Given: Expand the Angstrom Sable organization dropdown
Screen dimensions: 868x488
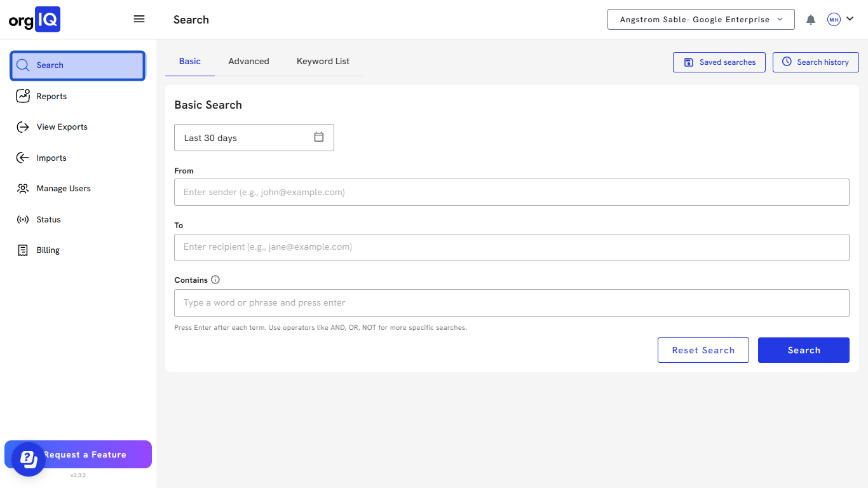Looking at the screenshot, I should click(701, 20).
